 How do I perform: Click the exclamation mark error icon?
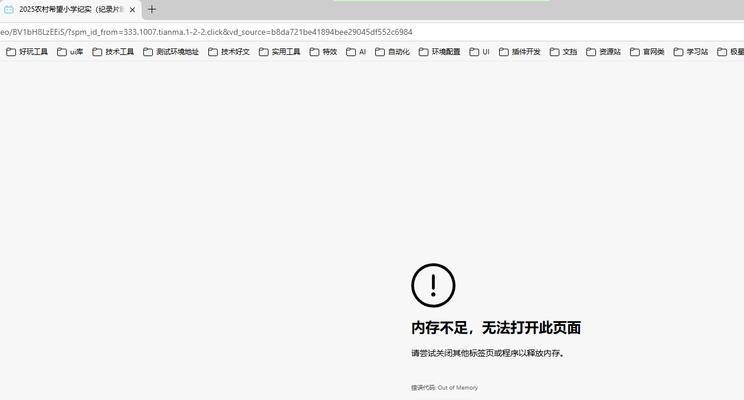pyautogui.click(x=433, y=285)
